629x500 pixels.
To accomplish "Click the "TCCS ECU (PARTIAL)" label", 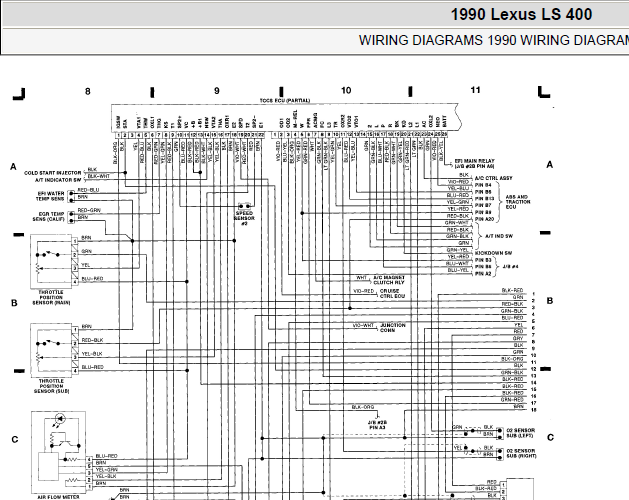I will click(285, 100).
